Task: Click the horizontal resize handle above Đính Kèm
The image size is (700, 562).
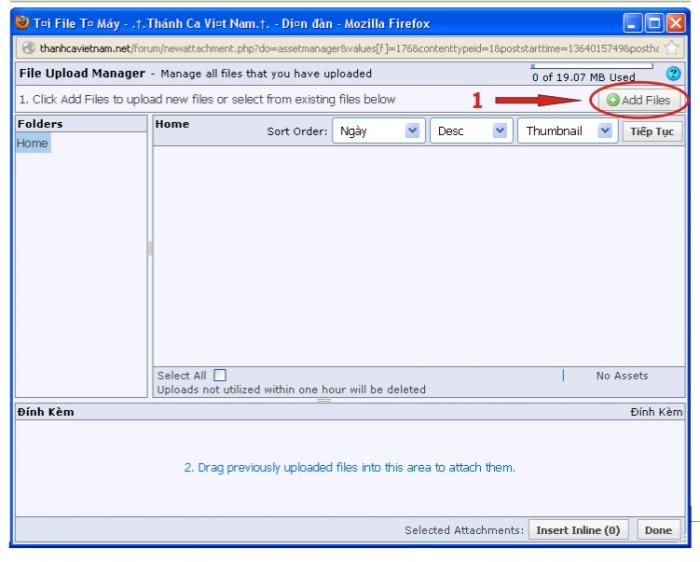Action: 323,400
